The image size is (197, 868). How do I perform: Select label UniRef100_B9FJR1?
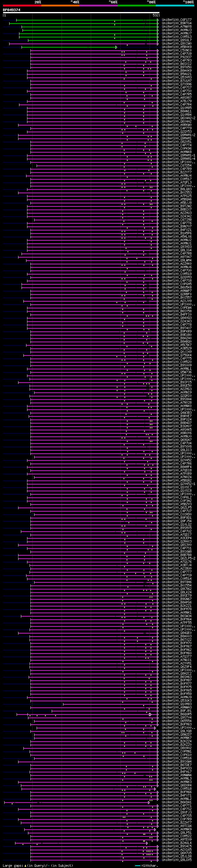click(x=177, y=711)
